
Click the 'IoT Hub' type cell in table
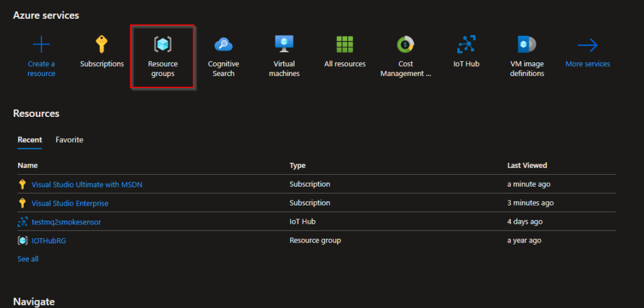click(x=303, y=222)
